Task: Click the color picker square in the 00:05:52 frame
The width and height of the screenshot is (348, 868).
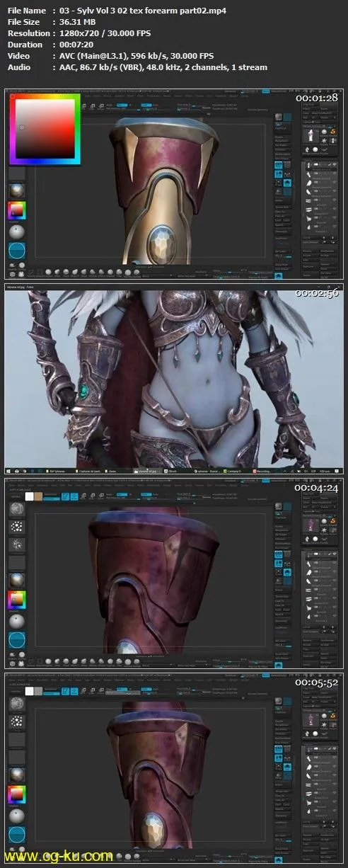Action: (x=16, y=794)
